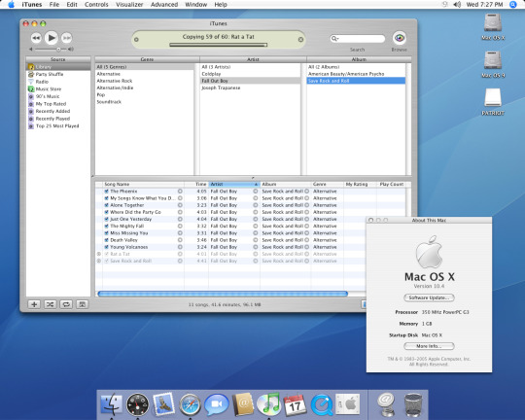The image size is (525, 420).
Task: Sort by the Song Name column header
Action: pos(143,184)
